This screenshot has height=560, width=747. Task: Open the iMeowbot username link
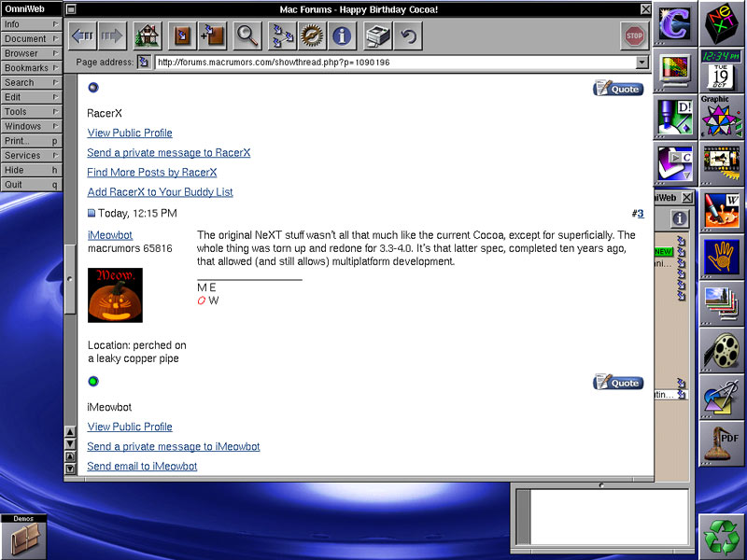coord(110,235)
